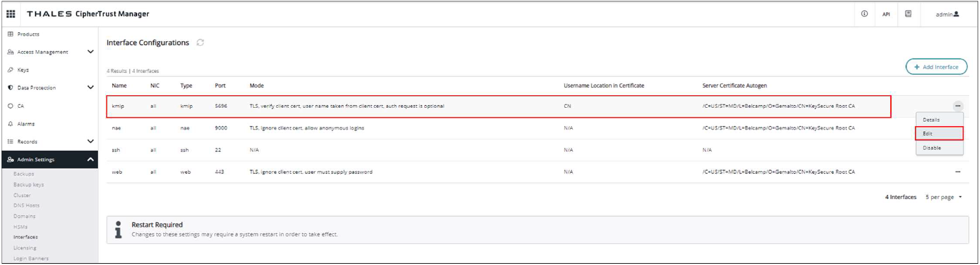Click the Restart Required info icon
980x265 pixels.
tap(117, 230)
